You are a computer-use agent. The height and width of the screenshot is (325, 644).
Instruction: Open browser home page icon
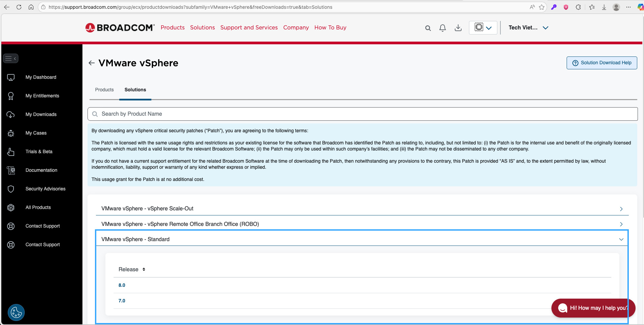click(31, 7)
